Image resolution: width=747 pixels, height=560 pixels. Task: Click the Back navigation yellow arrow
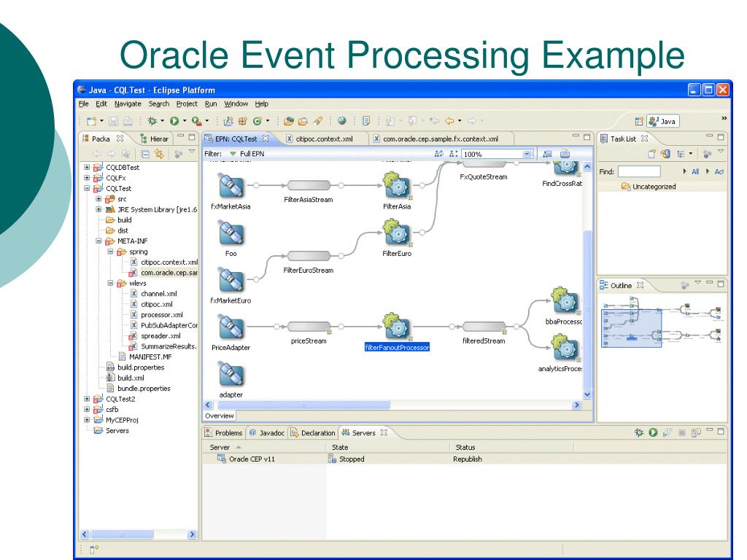(x=449, y=121)
